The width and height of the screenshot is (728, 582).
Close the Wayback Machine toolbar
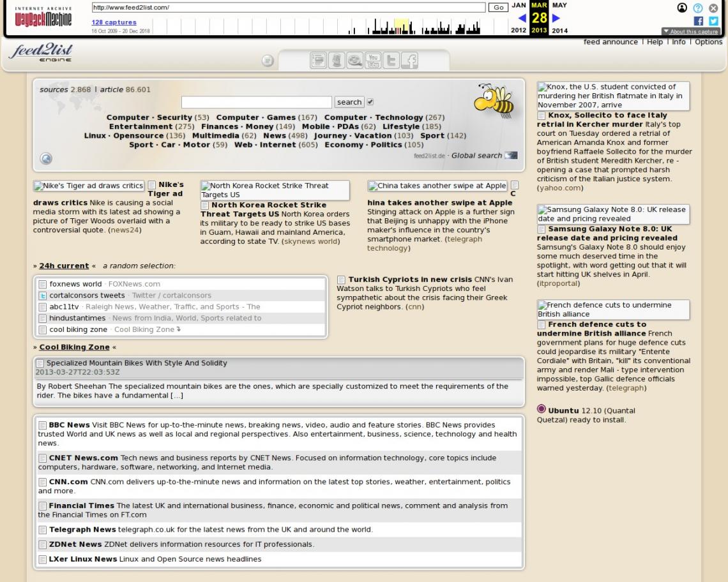pos(713,8)
